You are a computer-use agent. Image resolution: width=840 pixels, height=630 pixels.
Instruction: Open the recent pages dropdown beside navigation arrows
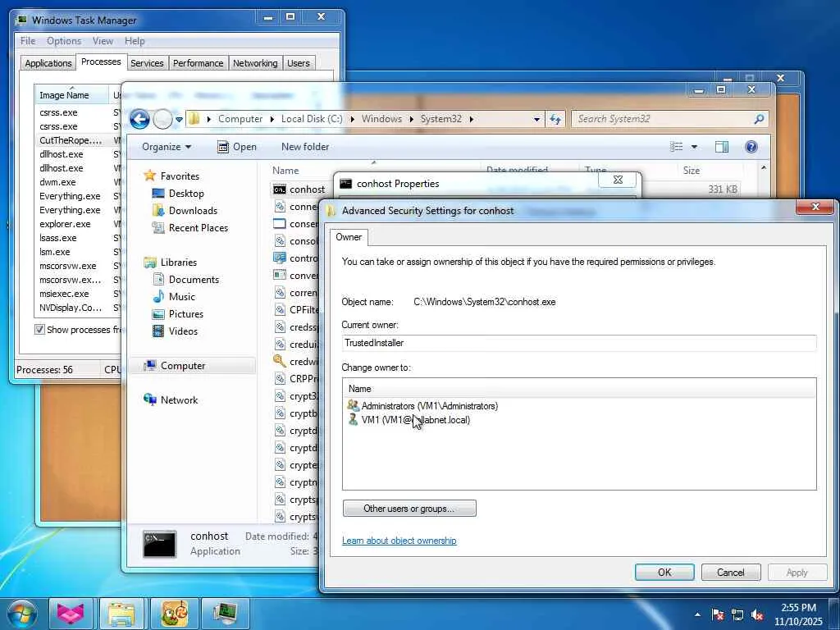pyautogui.click(x=179, y=120)
